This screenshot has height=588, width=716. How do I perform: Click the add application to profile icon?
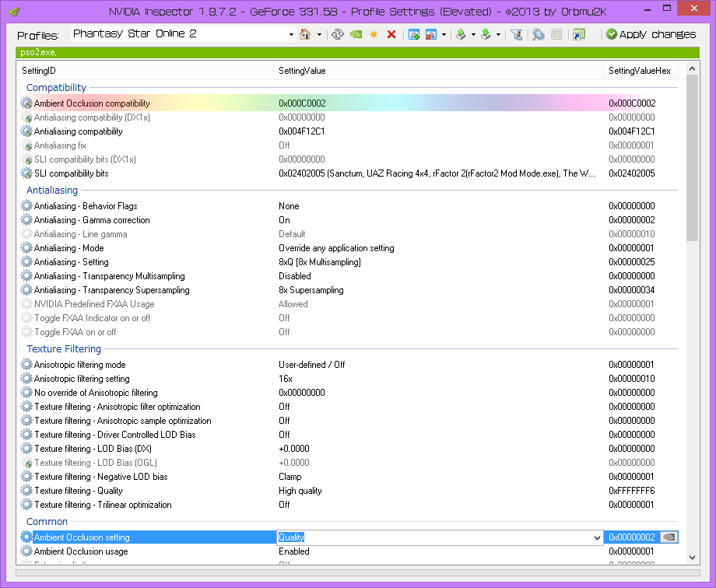click(414, 34)
